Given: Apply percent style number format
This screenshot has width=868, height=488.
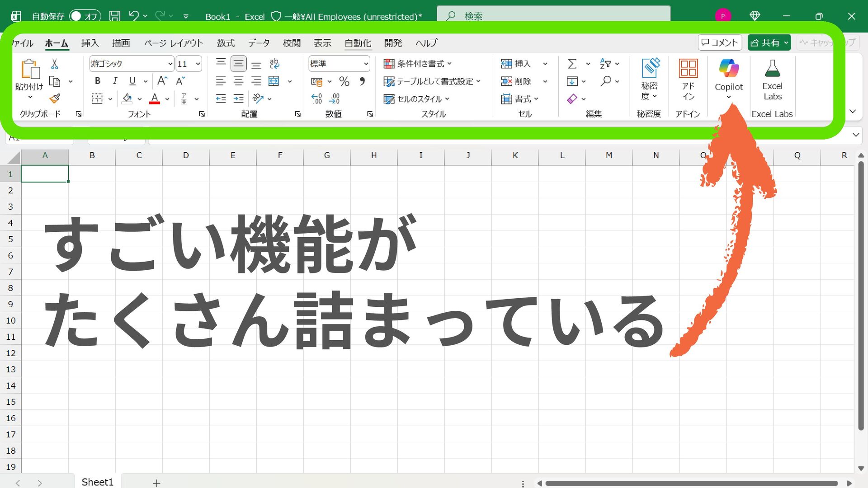Looking at the screenshot, I should click(x=344, y=81).
